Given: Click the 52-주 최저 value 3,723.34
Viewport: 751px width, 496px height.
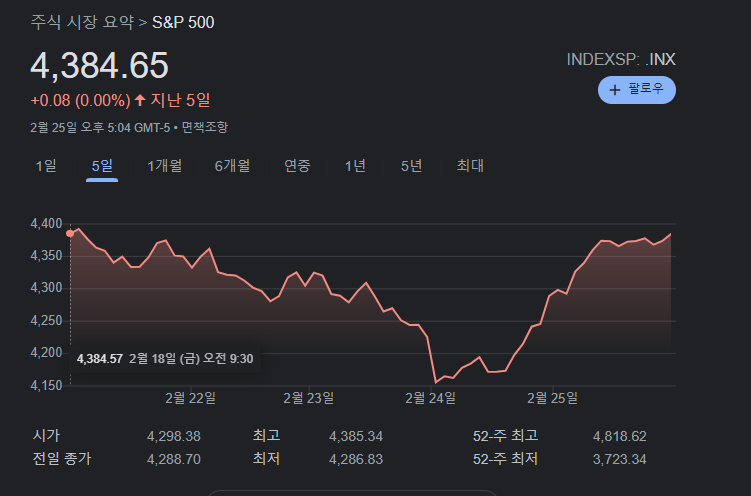Looking at the screenshot, I should [619, 459].
